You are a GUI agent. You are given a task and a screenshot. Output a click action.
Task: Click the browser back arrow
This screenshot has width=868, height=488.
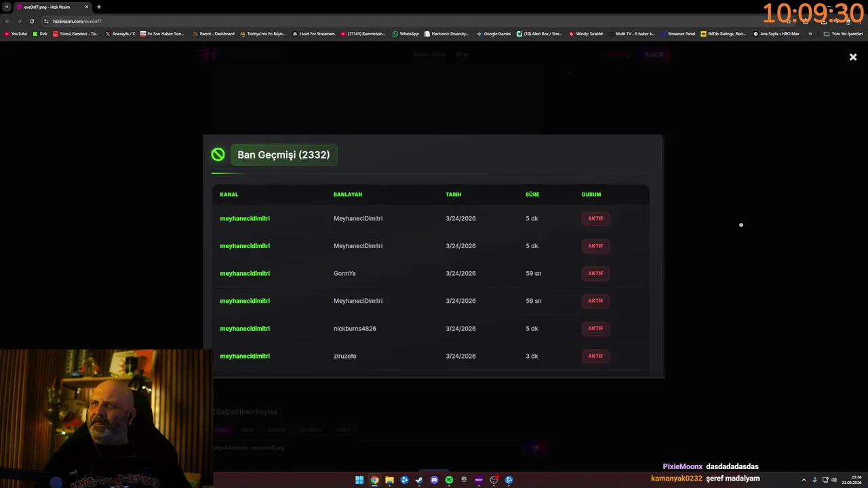tap(7, 21)
